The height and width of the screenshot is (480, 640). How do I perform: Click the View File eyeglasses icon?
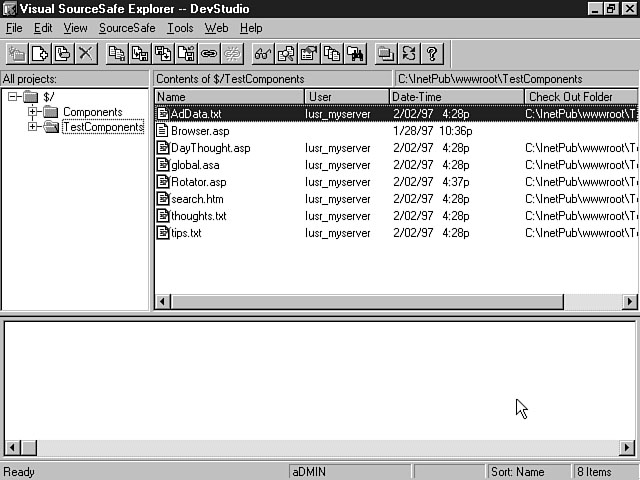point(263,54)
